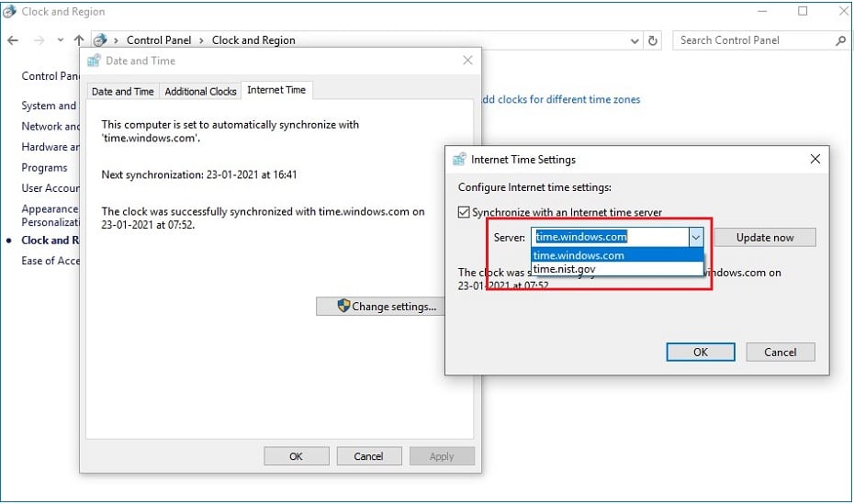The width and height of the screenshot is (854, 504).
Task: Open Control Panel Home sidebar link
Action: pyautogui.click(x=51, y=76)
